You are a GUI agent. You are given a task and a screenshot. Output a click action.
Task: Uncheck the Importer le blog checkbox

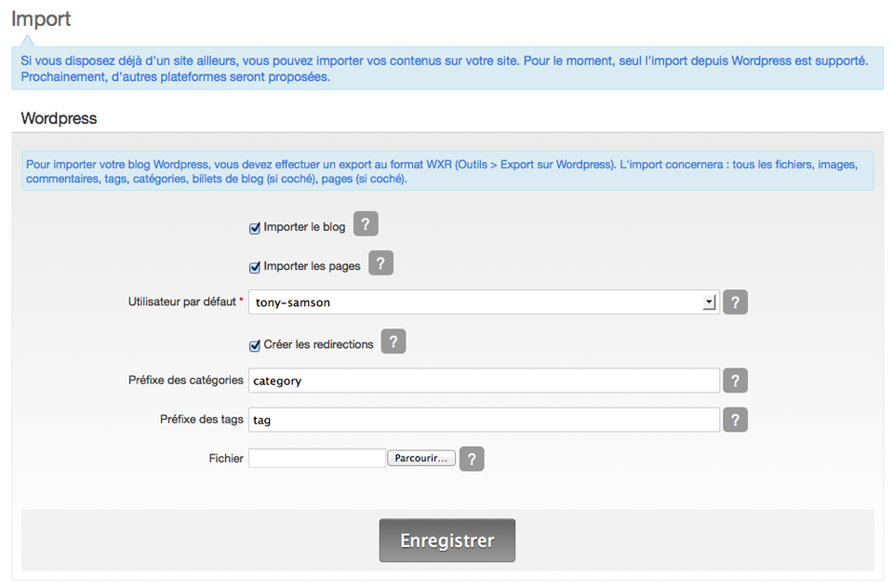pos(255,228)
